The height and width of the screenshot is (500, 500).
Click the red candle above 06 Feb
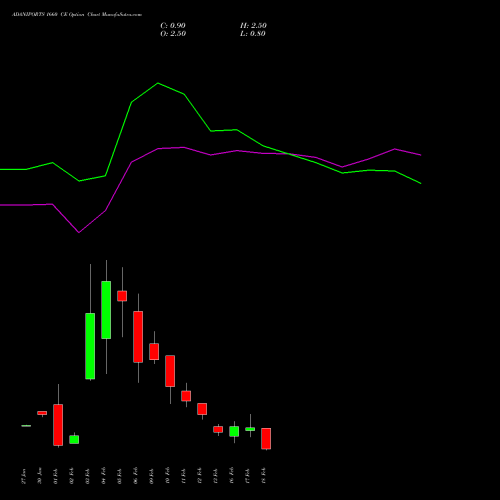[x=138, y=337]
